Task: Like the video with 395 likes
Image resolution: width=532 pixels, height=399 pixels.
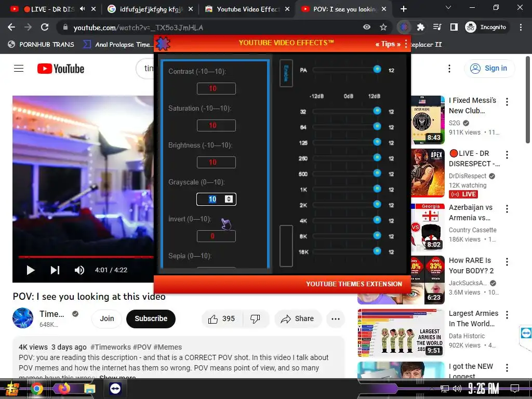Action: pos(222,318)
